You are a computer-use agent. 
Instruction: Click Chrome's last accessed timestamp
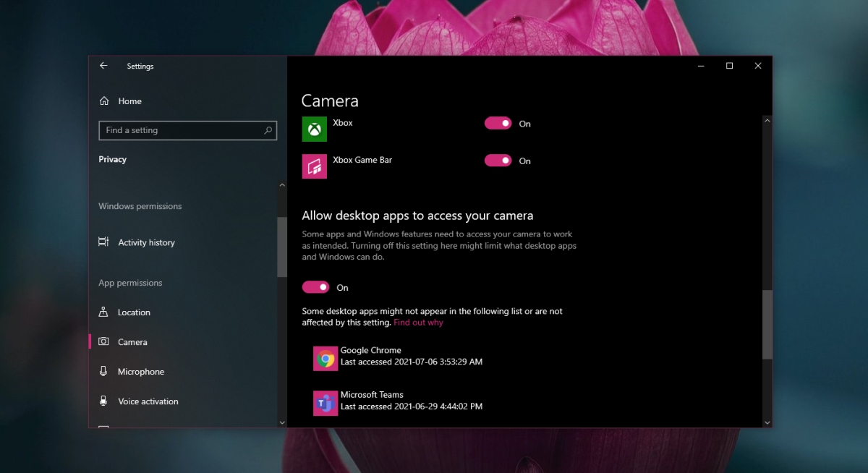(412, 362)
